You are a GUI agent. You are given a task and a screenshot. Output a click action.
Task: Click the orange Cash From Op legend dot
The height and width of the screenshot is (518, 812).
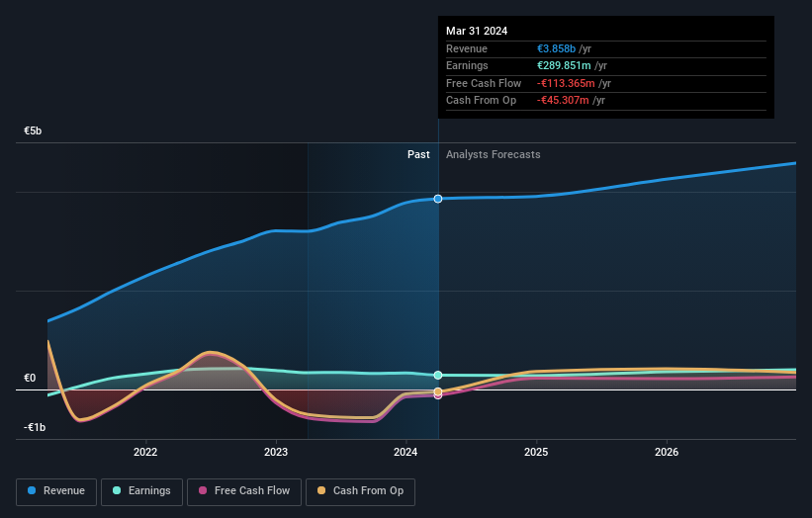(321, 490)
